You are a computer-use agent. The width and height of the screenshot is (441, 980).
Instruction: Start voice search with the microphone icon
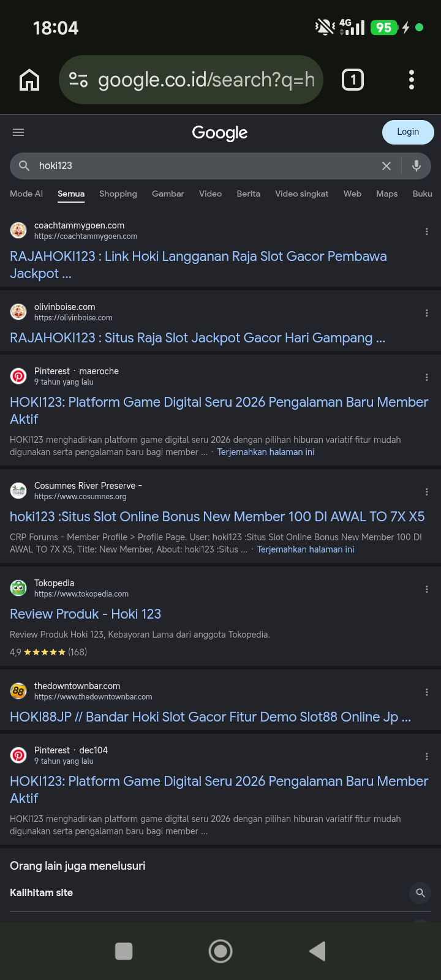click(x=417, y=165)
